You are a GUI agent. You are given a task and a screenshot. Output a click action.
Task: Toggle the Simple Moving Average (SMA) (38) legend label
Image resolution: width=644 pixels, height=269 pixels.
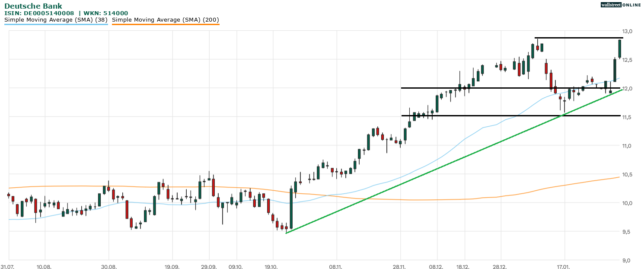click(56, 19)
